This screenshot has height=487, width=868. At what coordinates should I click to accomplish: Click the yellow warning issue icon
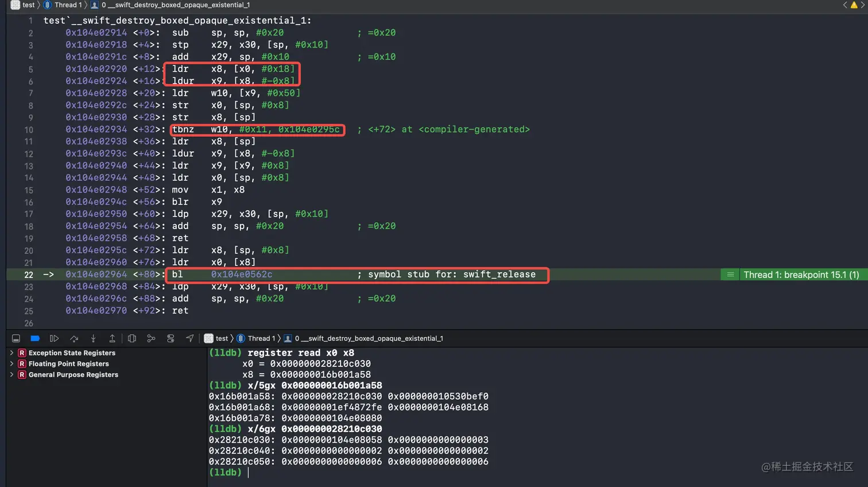click(x=854, y=5)
